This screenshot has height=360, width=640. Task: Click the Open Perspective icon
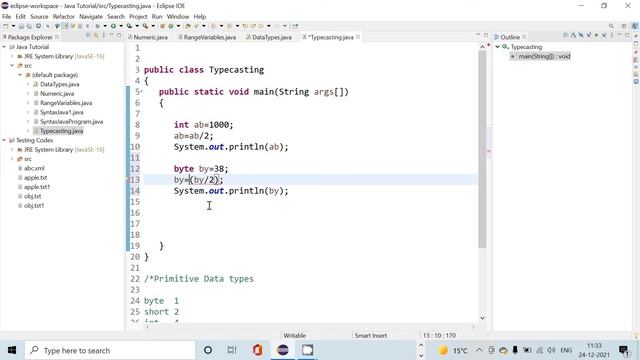pyautogui.click(x=624, y=26)
